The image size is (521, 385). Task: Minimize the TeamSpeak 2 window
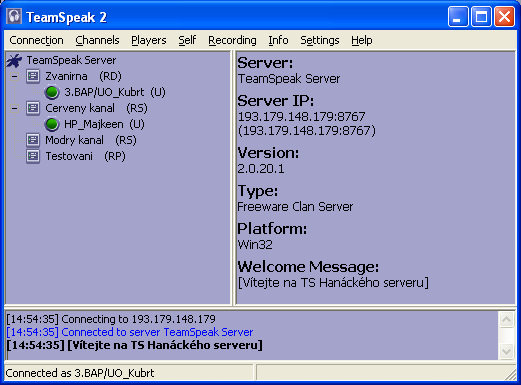click(x=458, y=16)
